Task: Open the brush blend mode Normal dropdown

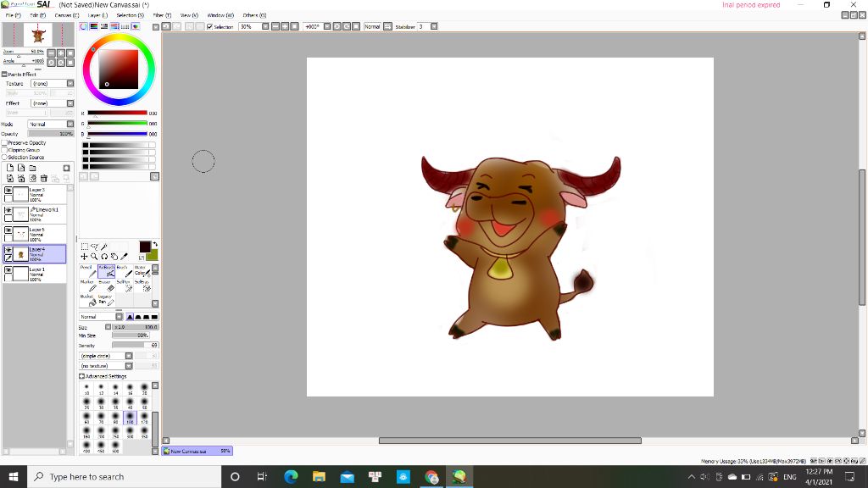Action: [102, 317]
